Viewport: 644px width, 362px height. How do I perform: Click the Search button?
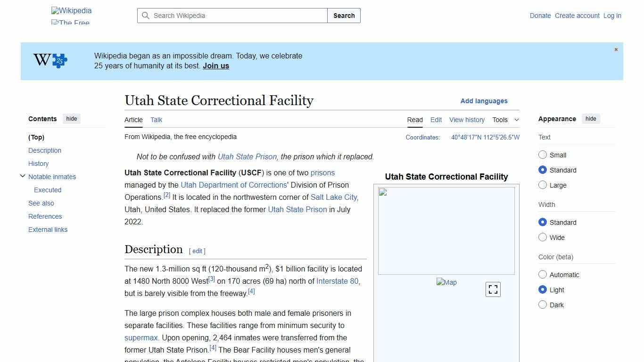pyautogui.click(x=344, y=16)
